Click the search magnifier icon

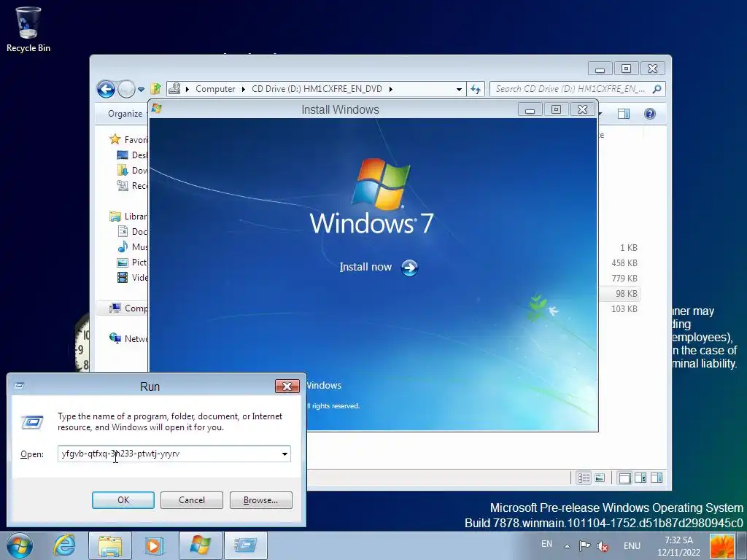(x=657, y=89)
